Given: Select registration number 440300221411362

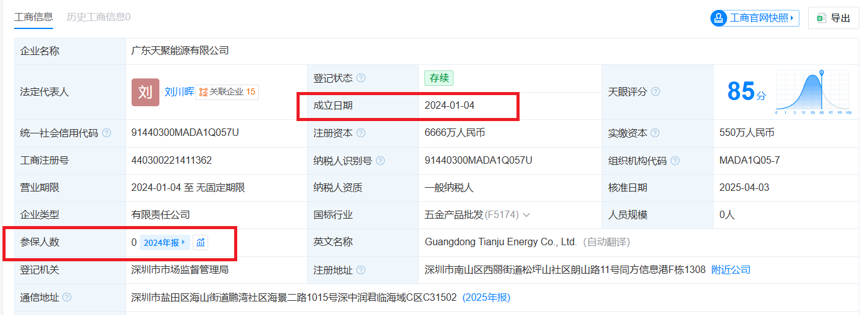Looking at the screenshot, I should [172, 161].
